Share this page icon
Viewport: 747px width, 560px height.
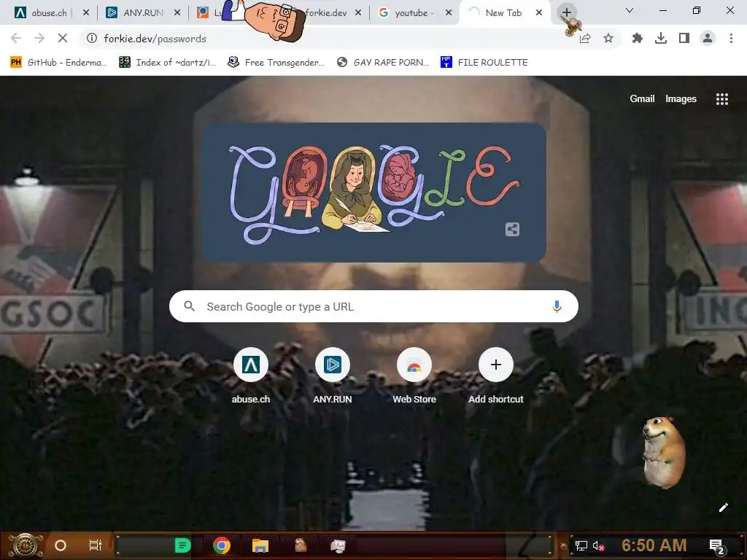585,38
